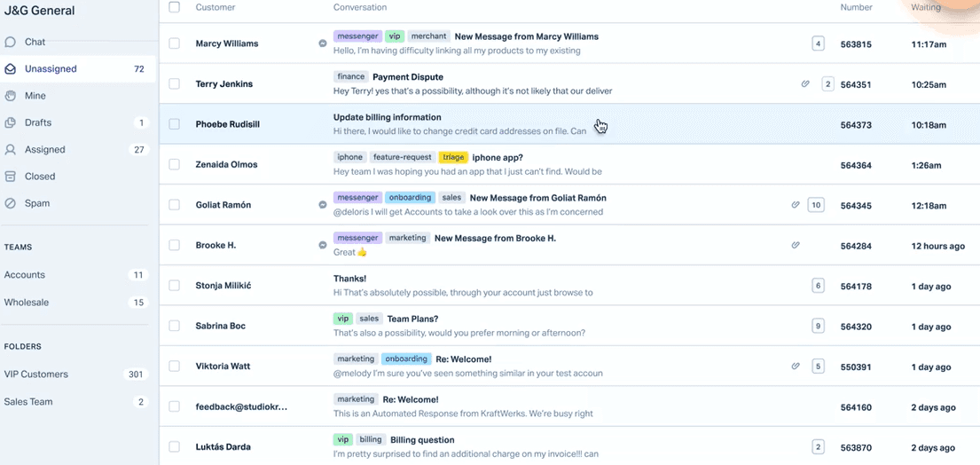Click attachment paperclip on Payment Dispute row
Screen dimensions: 980x465
pyautogui.click(x=805, y=83)
